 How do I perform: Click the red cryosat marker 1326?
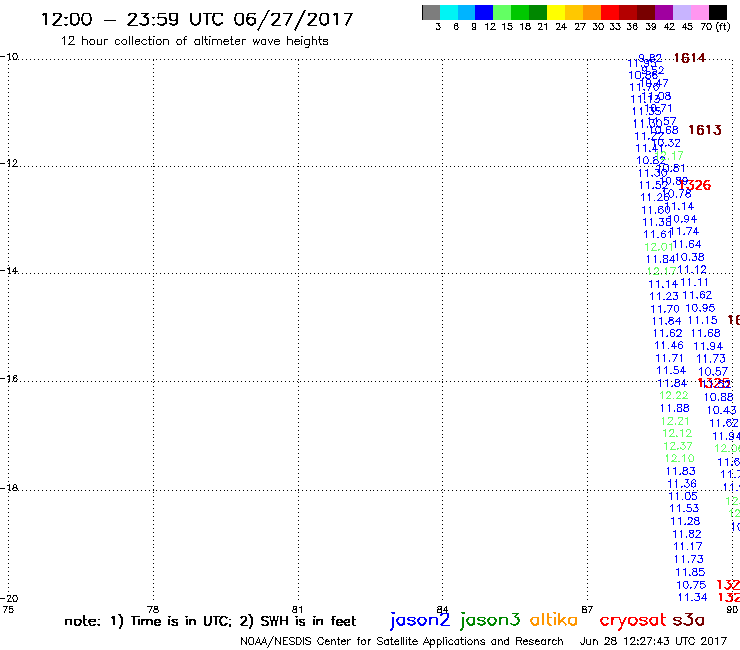tap(694, 185)
